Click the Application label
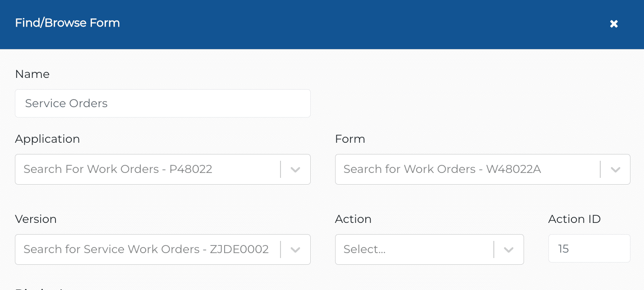 coord(47,139)
